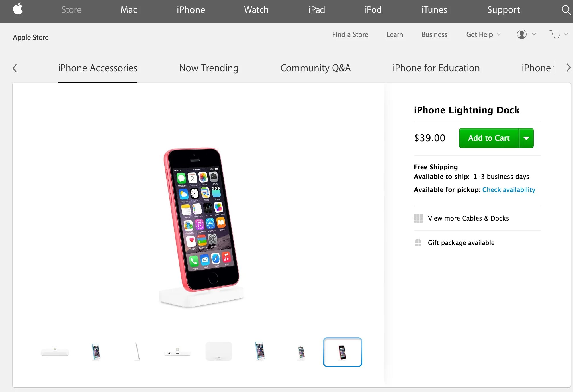Click the grid icon beside gift package

[418, 242]
